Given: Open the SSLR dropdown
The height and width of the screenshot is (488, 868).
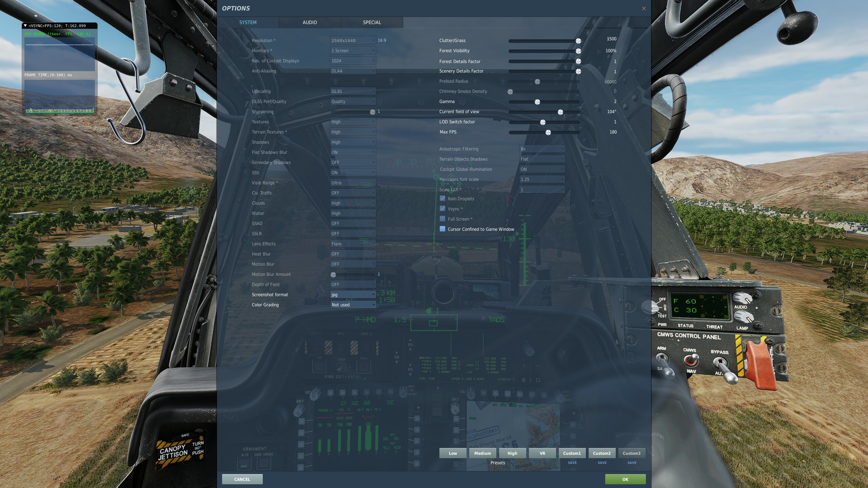Looking at the screenshot, I should coord(353,233).
